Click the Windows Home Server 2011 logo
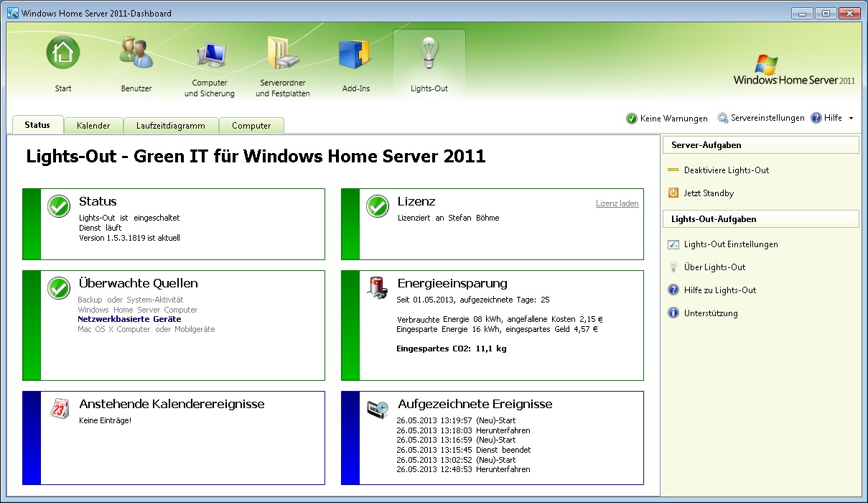Viewport: 868px width, 503px height. point(794,70)
